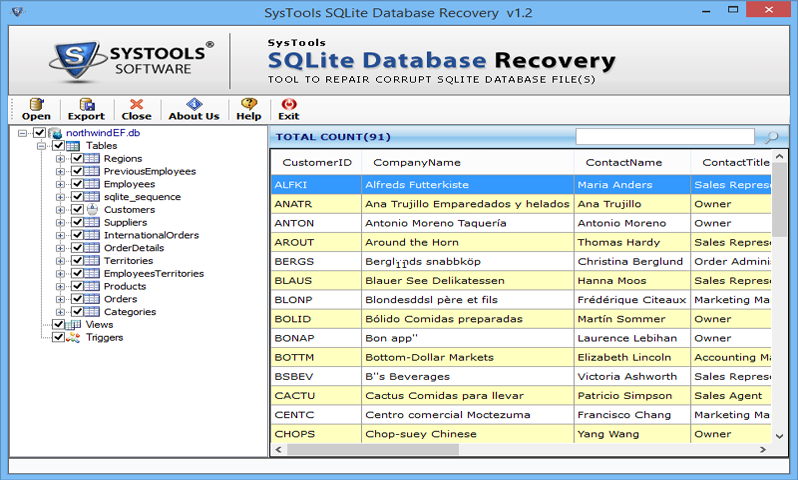Select the 'Around the Horn' cell
The image size is (798, 480).
[468, 242]
